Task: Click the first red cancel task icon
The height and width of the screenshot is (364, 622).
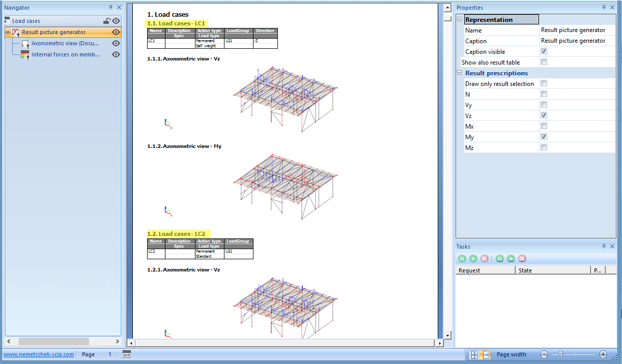Action: [485, 259]
